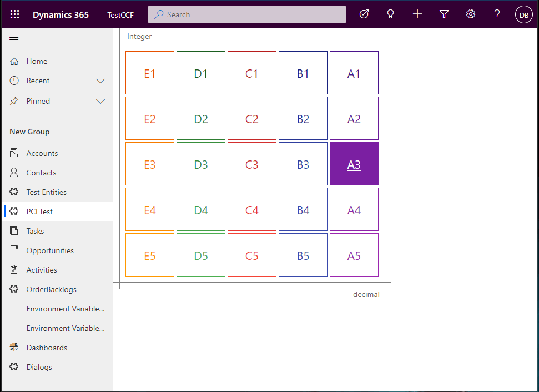Open the lightbulb assistant icon
The image size is (539, 392).
tap(391, 14)
